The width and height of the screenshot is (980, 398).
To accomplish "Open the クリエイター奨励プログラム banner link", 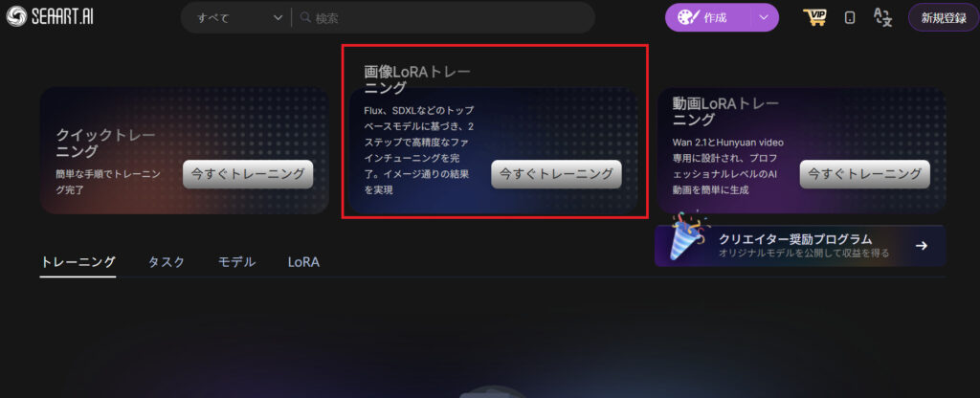I will pos(800,246).
